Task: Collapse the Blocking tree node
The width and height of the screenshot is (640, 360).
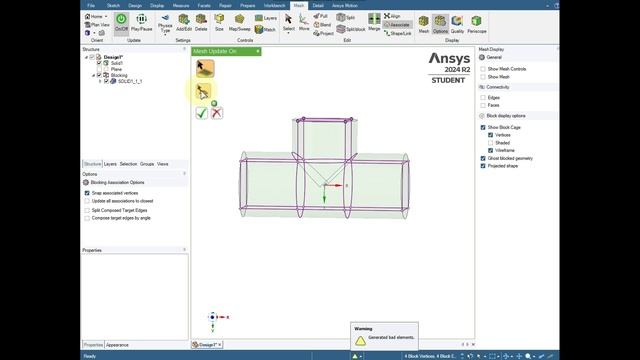Action: point(93,76)
